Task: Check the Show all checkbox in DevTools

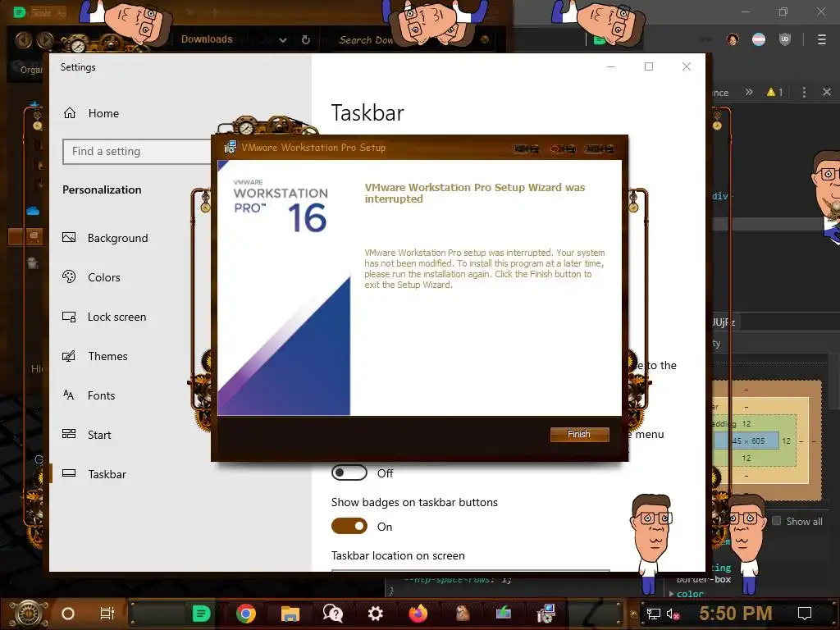Action: click(776, 521)
